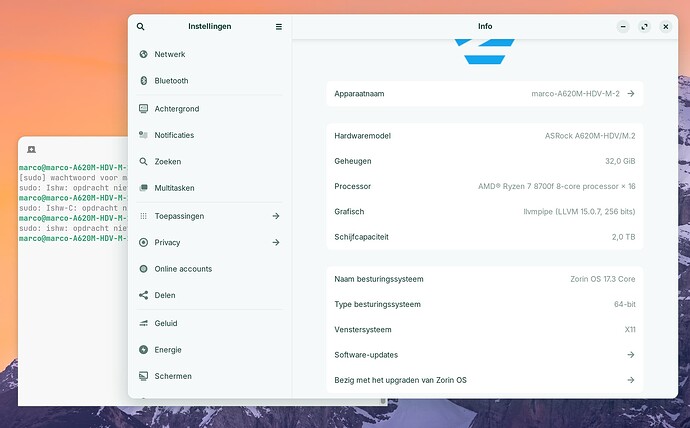Open Schermen settings
The height and width of the screenshot is (428, 690).
(x=209, y=376)
